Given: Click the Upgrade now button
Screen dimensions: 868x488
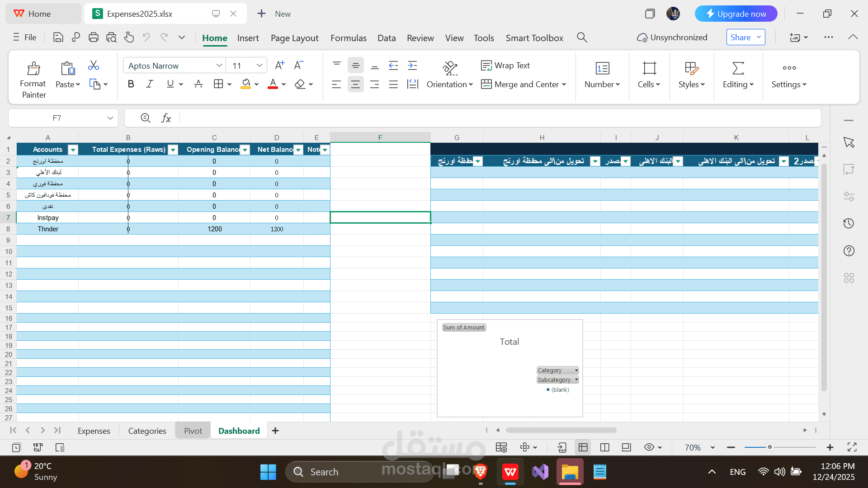Looking at the screenshot, I should (x=736, y=14).
